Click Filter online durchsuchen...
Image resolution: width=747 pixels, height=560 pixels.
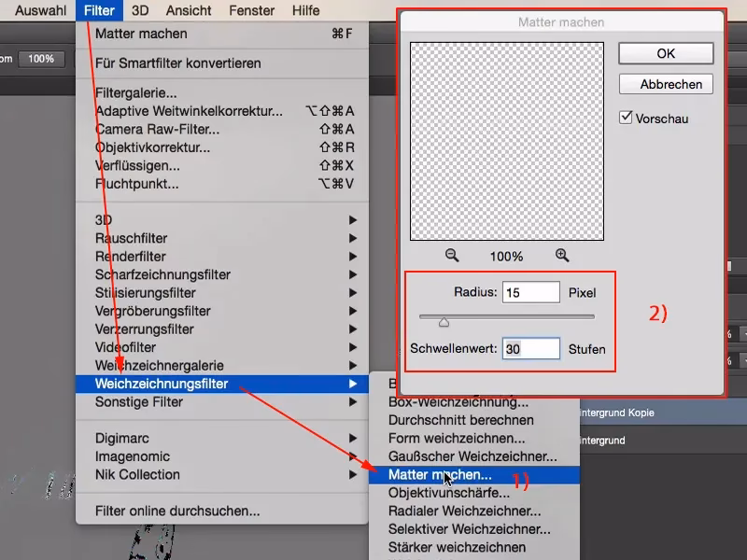click(x=177, y=511)
